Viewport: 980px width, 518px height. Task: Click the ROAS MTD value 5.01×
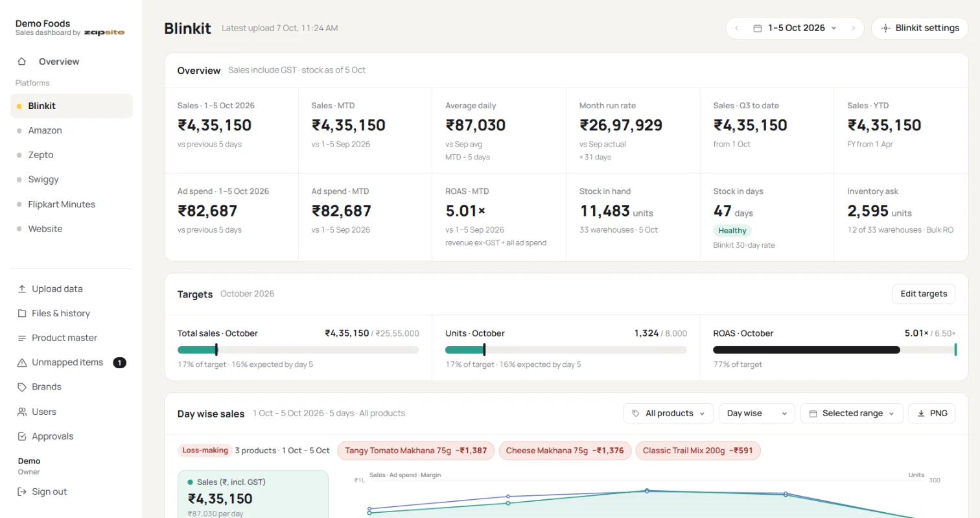pos(465,211)
